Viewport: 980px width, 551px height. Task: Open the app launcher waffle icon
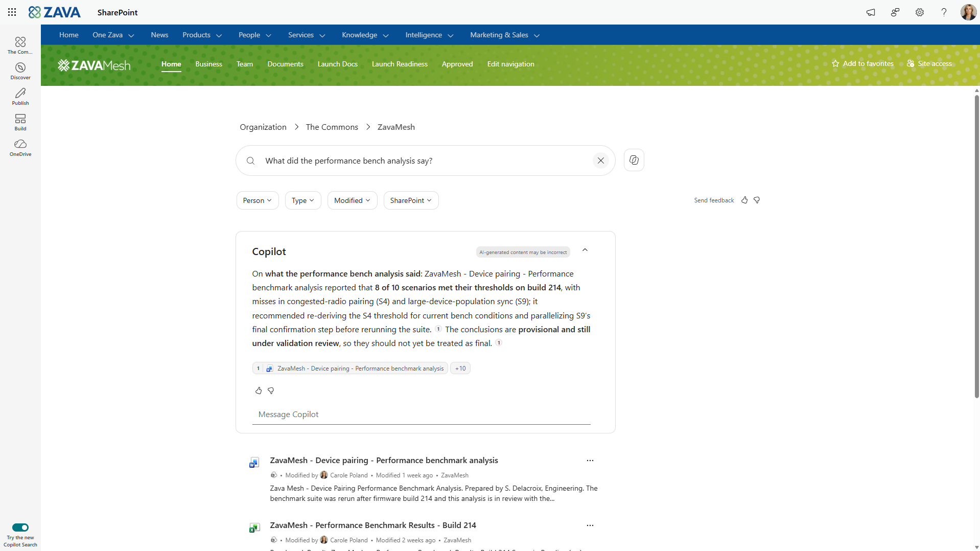[12, 12]
